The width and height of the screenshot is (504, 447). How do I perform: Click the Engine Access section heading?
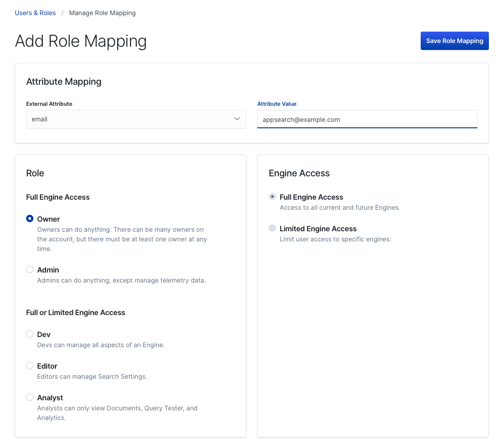coord(299,173)
